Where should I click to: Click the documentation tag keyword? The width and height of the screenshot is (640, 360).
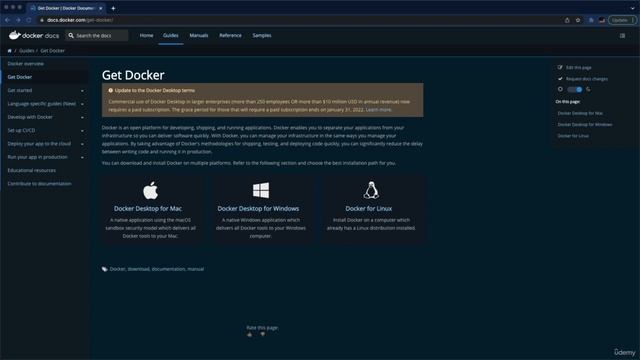pos(168,269)
